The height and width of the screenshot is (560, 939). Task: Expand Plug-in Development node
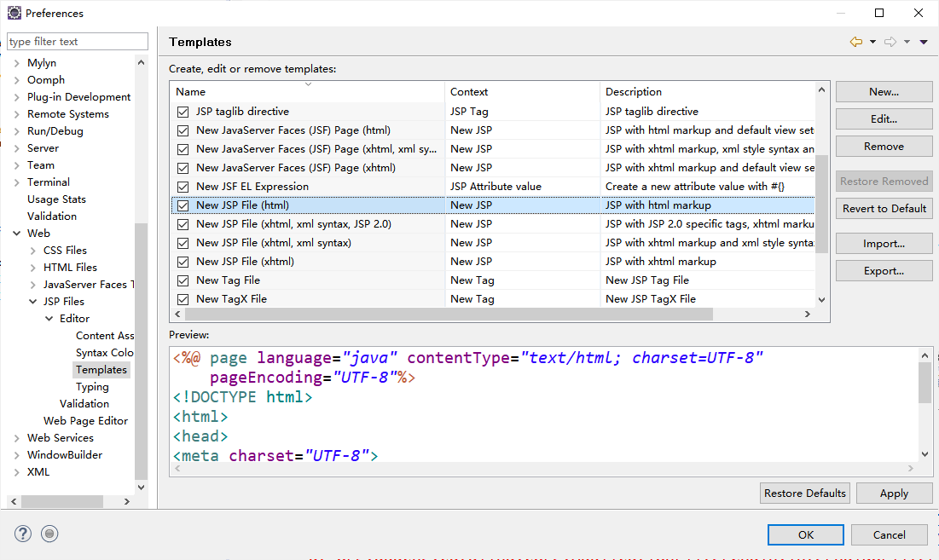click(17, 97)
